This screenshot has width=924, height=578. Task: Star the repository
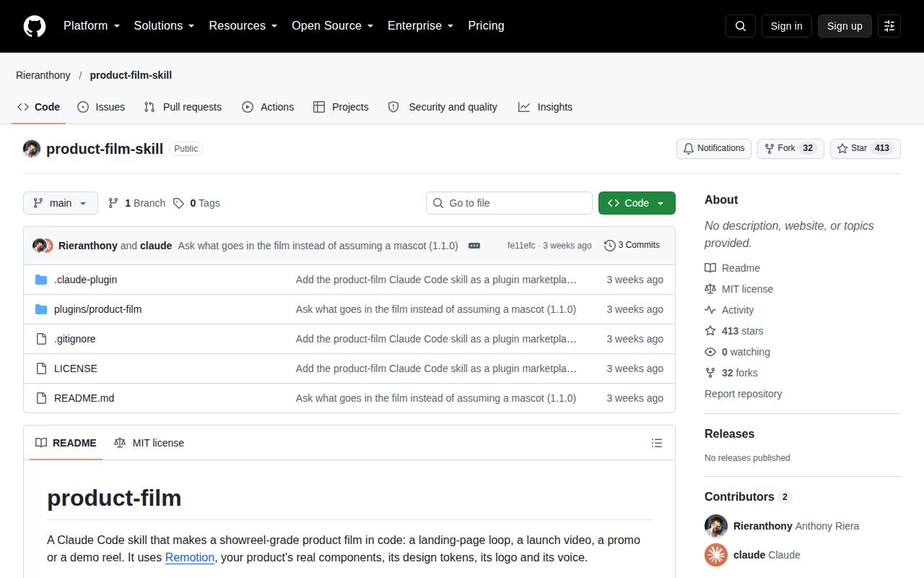click(866, 148)
